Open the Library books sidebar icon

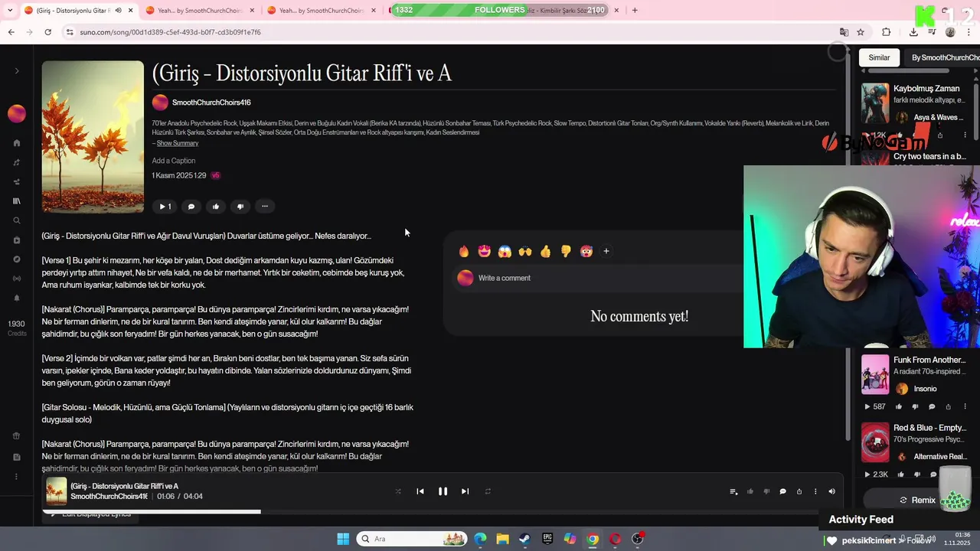17,201
